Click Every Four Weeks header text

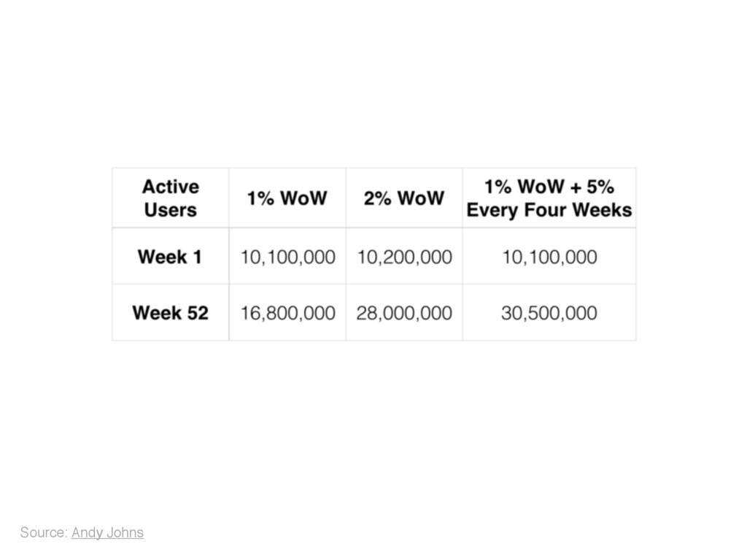[549, 210]
